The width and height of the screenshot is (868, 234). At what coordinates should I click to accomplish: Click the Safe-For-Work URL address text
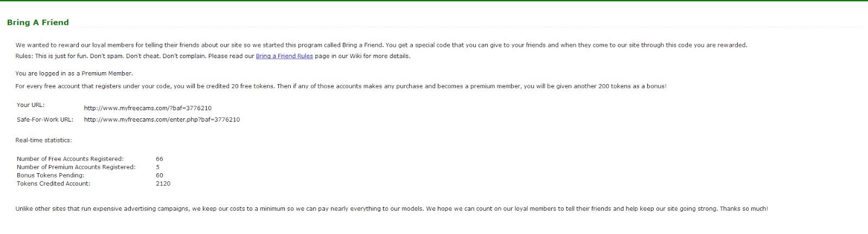click(x=162, y=119)
